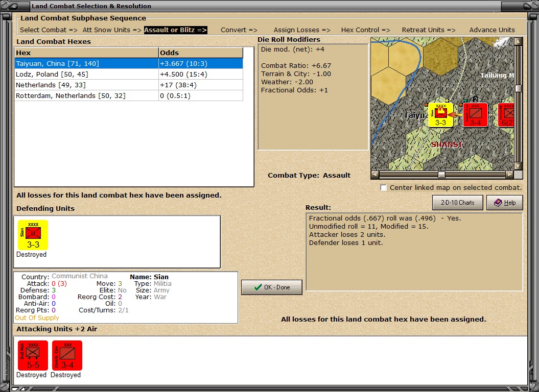Select the Retreat Units subphase step
The width and height of the screenshot is (539, 392).
pos(429,30)
